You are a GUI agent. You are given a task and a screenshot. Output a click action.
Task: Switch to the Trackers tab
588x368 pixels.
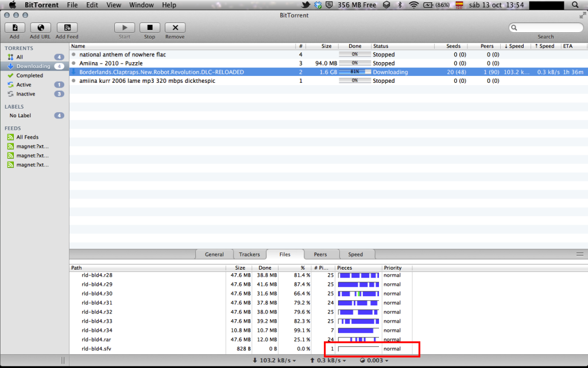249,254
